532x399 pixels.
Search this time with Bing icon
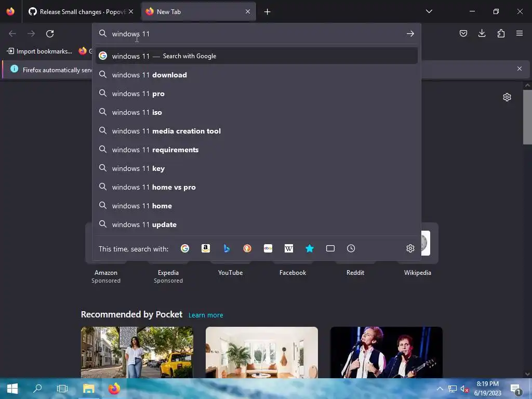click(227, 249)
